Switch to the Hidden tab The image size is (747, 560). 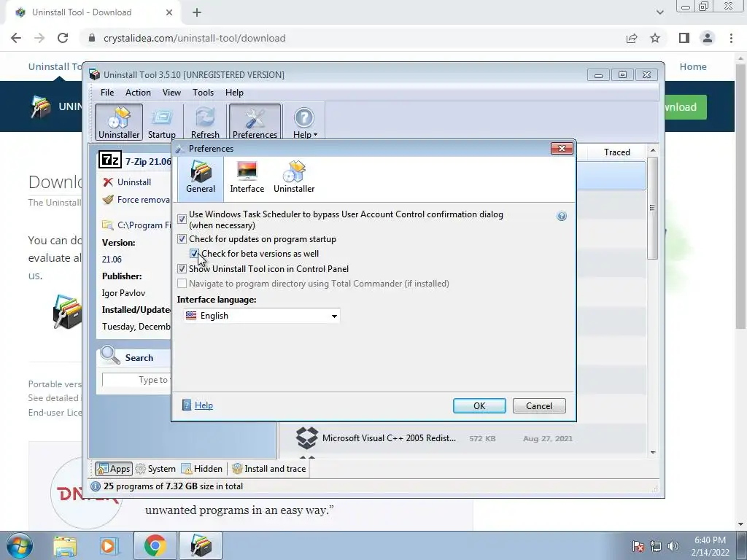[202, 469]
